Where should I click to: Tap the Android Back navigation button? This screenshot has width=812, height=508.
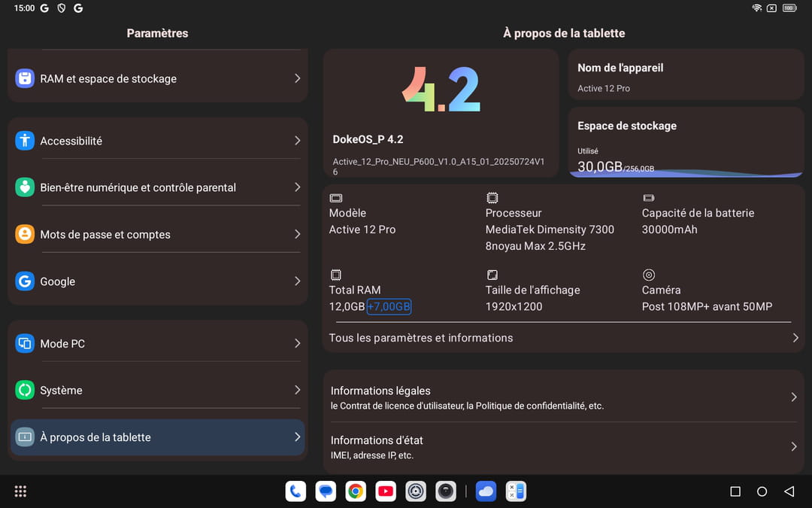click(x=789, y=491)
